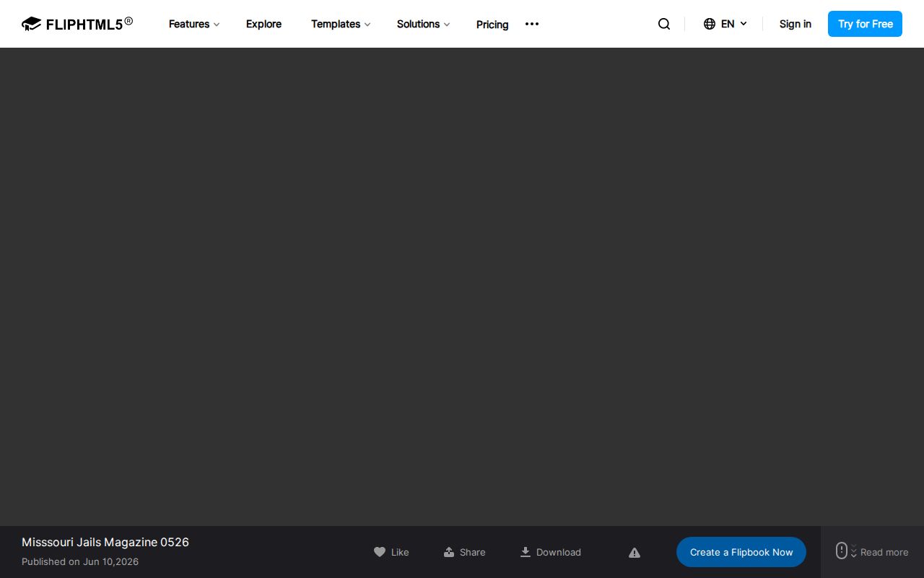Click Create a Flipbook Now button

(x=741, y=552)
